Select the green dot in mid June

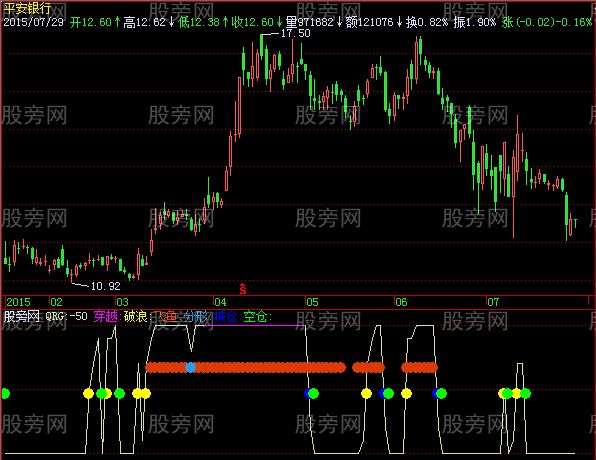pyautogui.click(x=441, y=393)
